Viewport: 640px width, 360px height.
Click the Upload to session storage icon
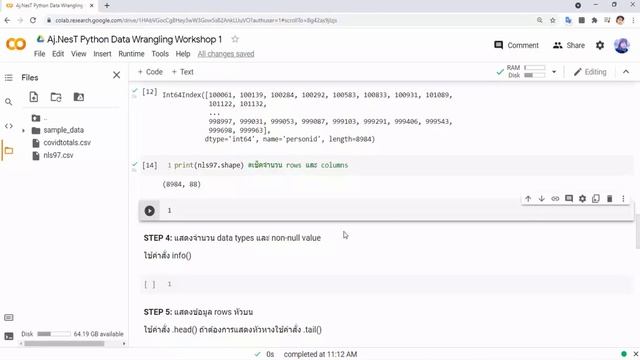point(34,97)
